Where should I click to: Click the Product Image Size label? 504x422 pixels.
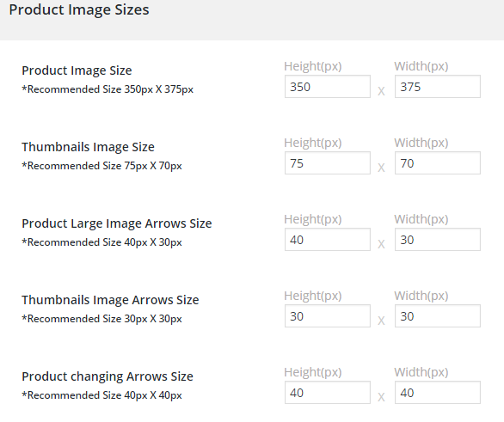click(x=77, y=70)
